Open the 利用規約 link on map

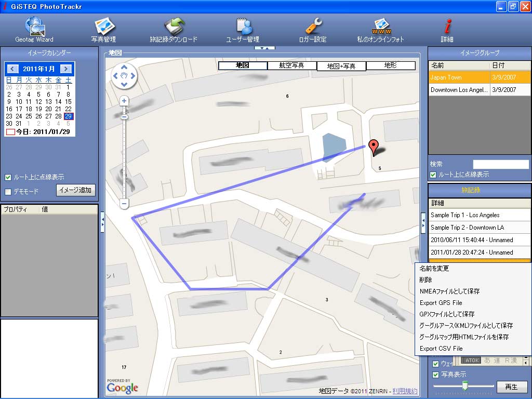[405, 391]
